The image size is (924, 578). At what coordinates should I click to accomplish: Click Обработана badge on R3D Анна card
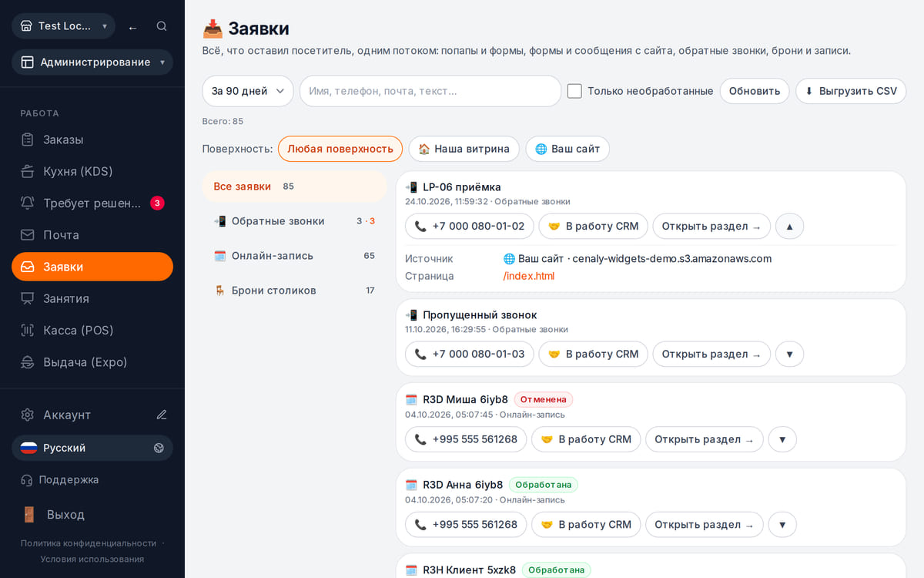pos(544,485)
